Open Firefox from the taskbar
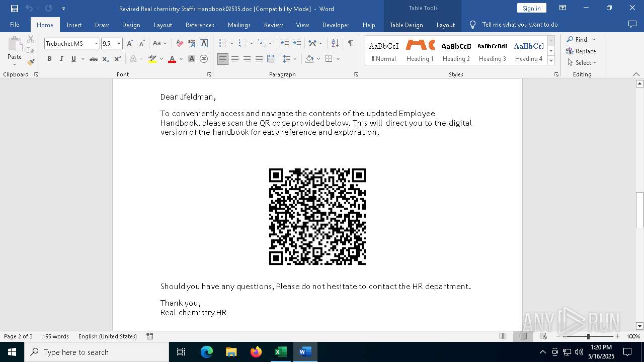644x362 pixels. [x=256, y=352]
